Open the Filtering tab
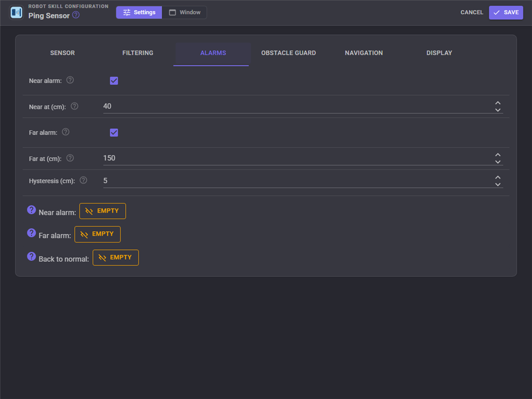Viewport: 532px width, 399px height. (138, 54)
